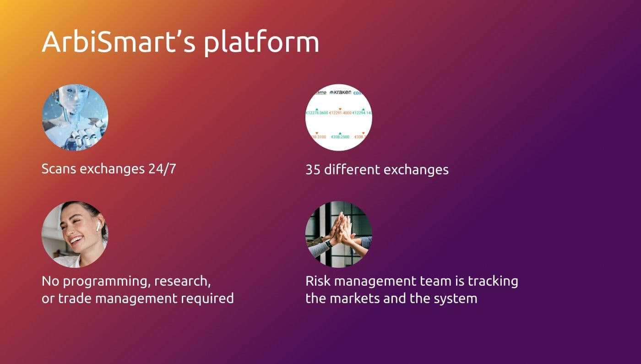Click the "ArbiSmart's platform" title

coord(180,43)
